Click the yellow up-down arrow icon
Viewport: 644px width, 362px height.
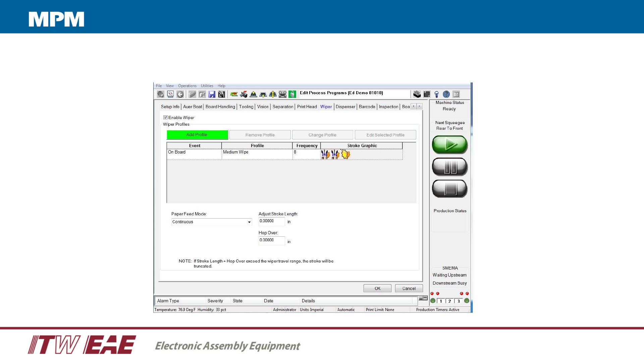273,95
